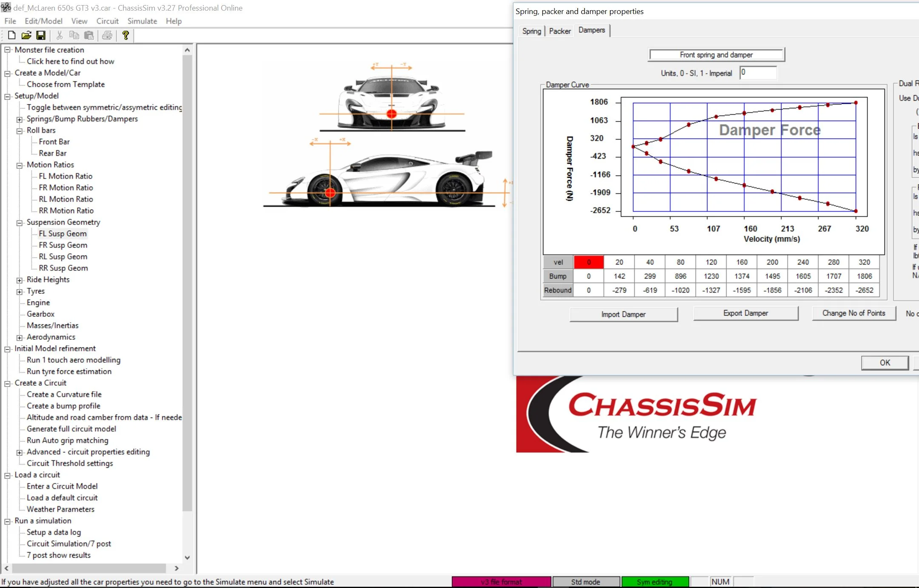Click the Export Damper button
Screen dimensions: 919x588
coord(746,313)
